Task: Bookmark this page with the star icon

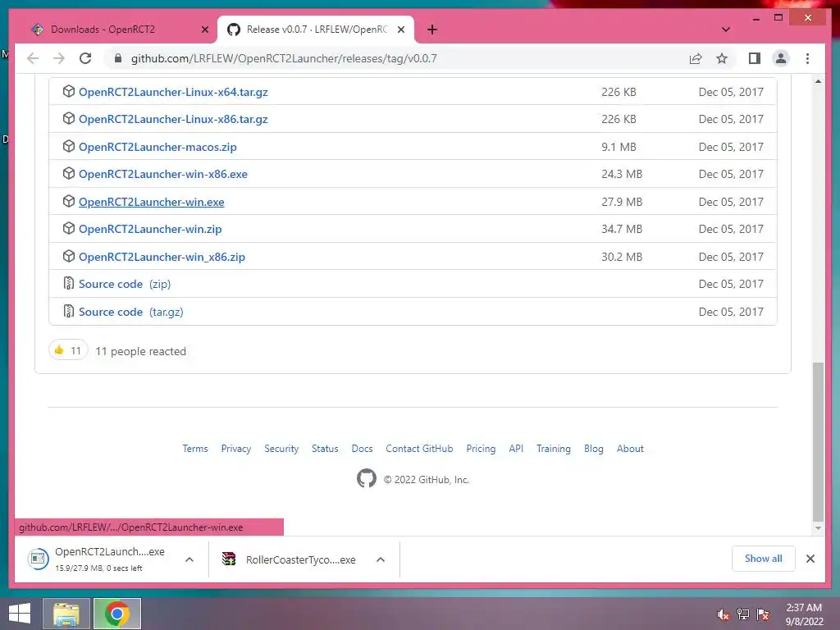Action: click(722, 58)
